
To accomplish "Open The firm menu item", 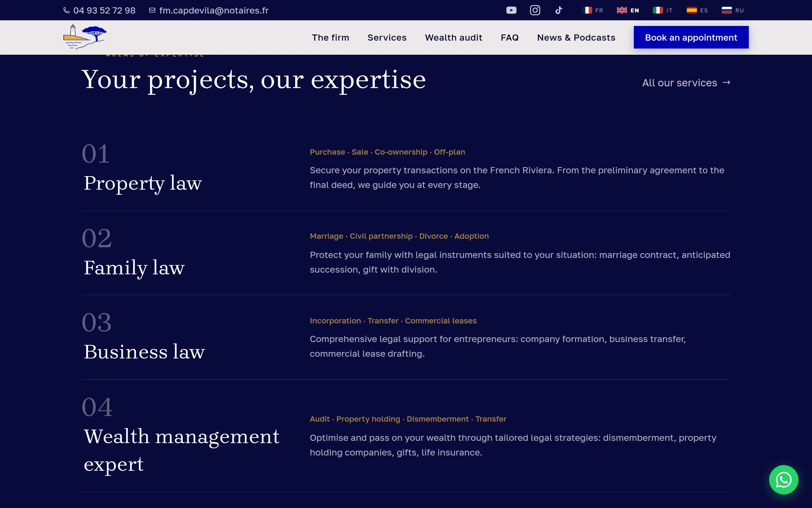I will [x=330, y=38].
